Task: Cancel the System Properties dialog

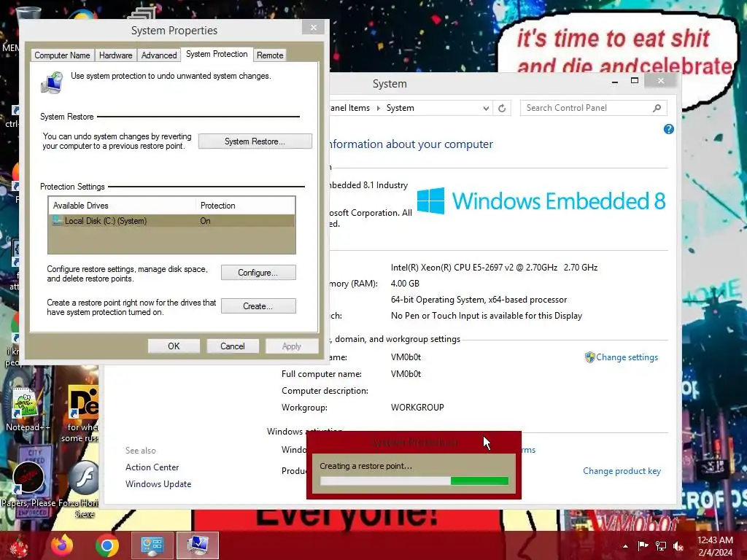Action: (x=233, y=346)
